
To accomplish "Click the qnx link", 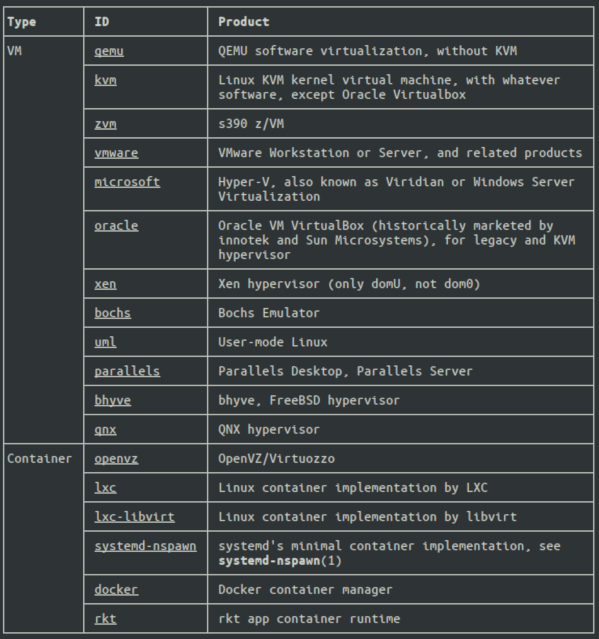I will [105, 430].
